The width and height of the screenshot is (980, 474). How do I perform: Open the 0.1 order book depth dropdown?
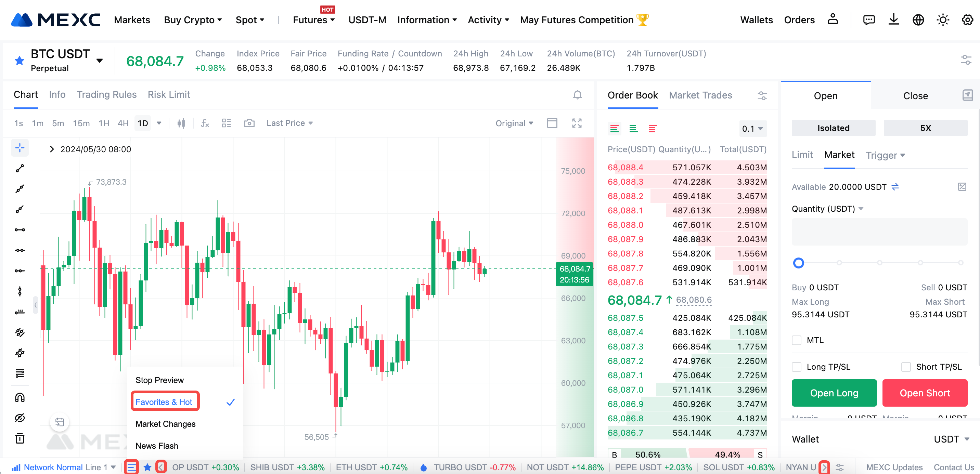tap(752, 129)
